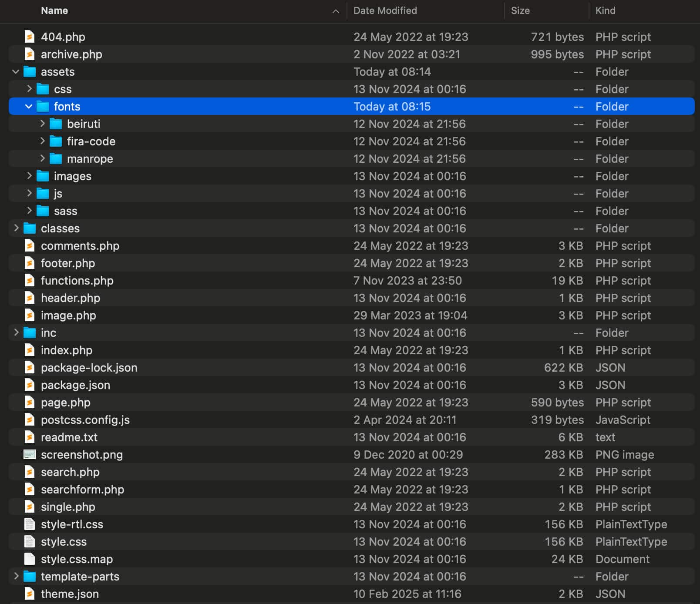This screenshot has height=604, width=700.
Task: Click the theme.json file icon
Action: point(29,594)
